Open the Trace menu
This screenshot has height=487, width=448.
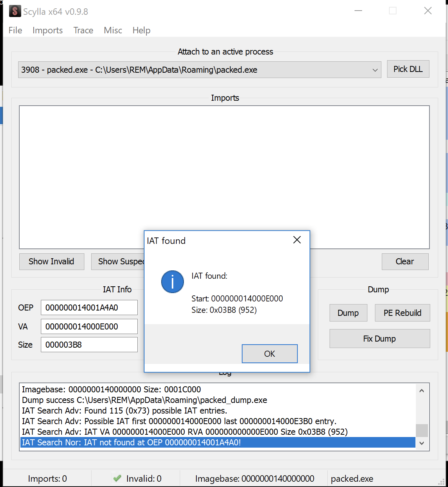click(83, 30)
